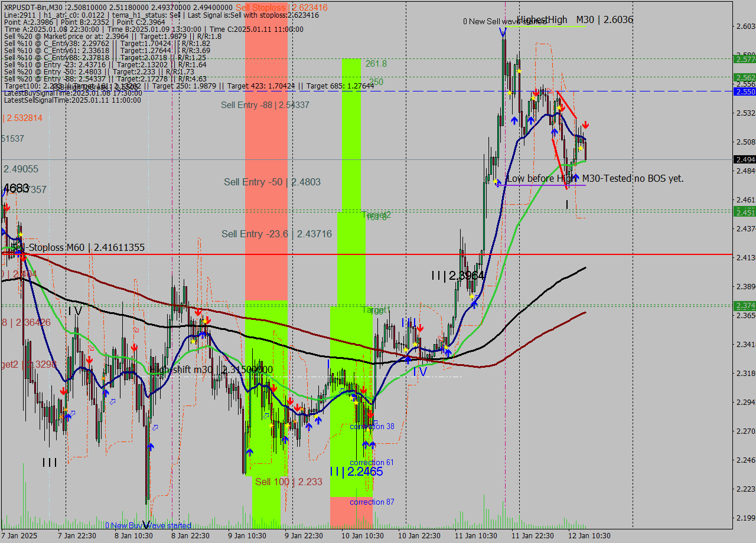Click the Sell %10 @ C_Entry38 line

point(107,44)
